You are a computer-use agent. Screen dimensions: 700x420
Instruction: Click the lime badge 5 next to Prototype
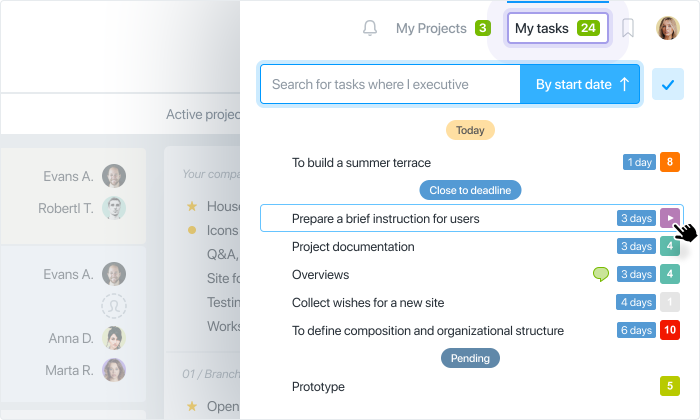tap(670, 386)
